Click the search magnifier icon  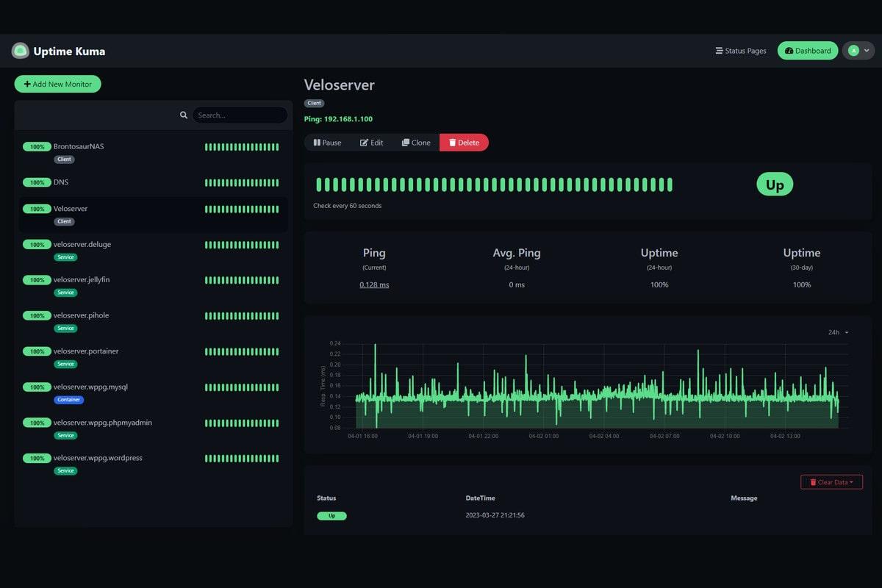[x=184, y=115]
